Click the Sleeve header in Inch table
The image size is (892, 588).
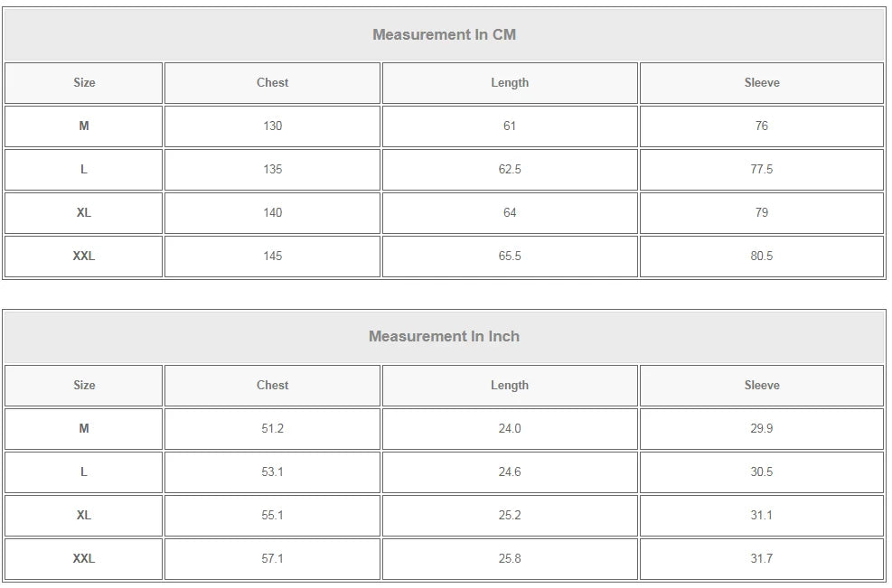point(761,385)
